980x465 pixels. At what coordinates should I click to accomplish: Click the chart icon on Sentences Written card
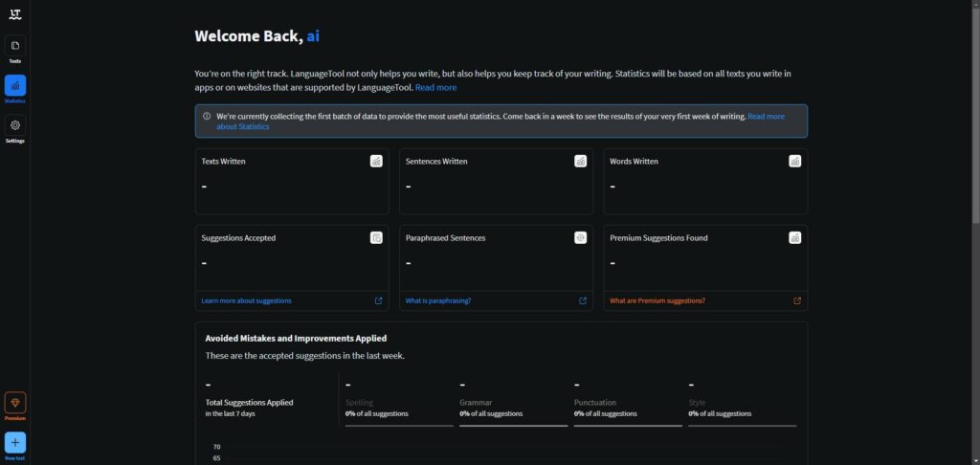tap(581, 162)
